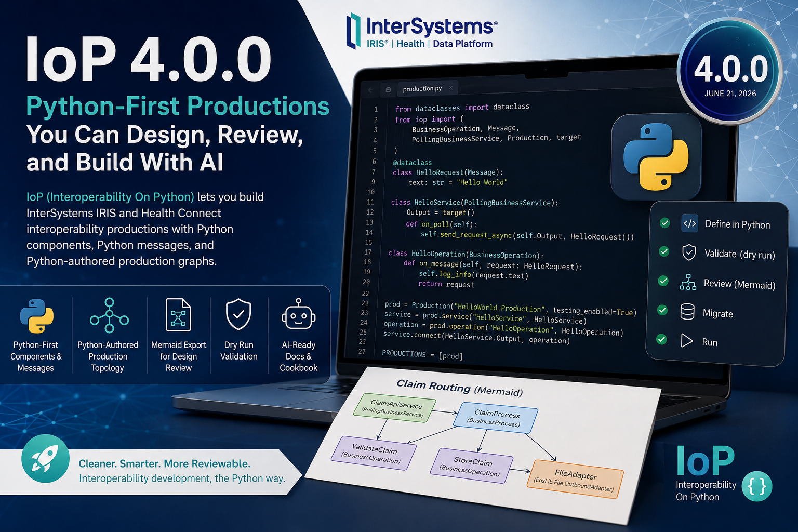Click the "Interoperability On Python" text under the IoP logo

click(x=706, y=491)
